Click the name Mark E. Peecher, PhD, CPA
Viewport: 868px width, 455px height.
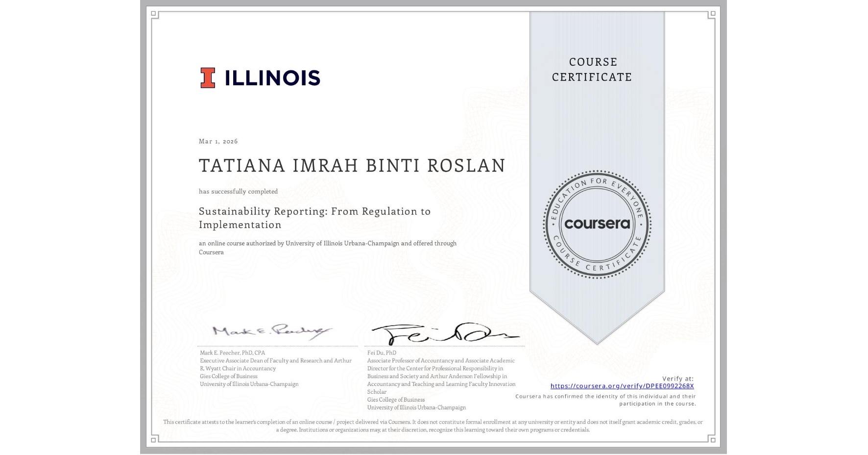point(232,353)
